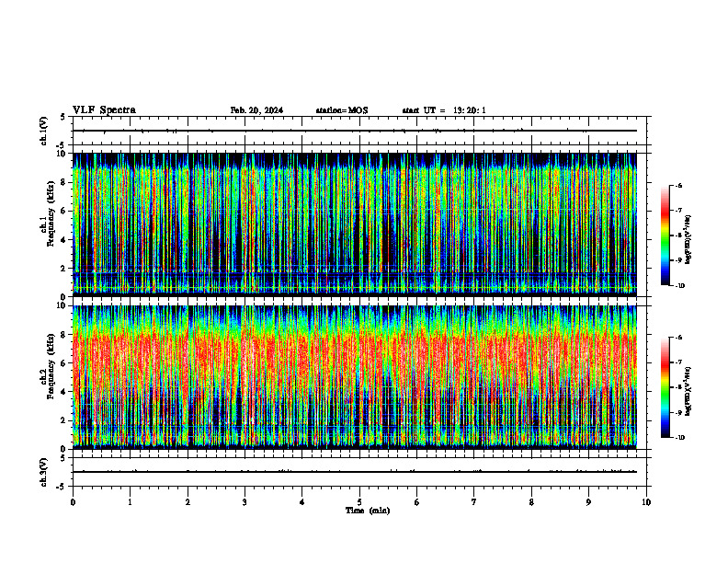Click time axis tick label '7'
Screen dimensions: 728x563
pyautogui.click(x=474, y=502)
